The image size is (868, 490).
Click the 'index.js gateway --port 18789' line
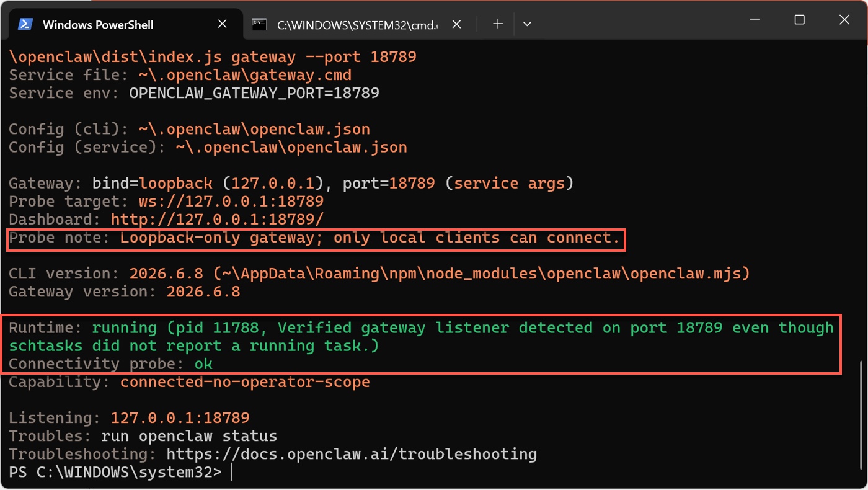coord(213,57)
